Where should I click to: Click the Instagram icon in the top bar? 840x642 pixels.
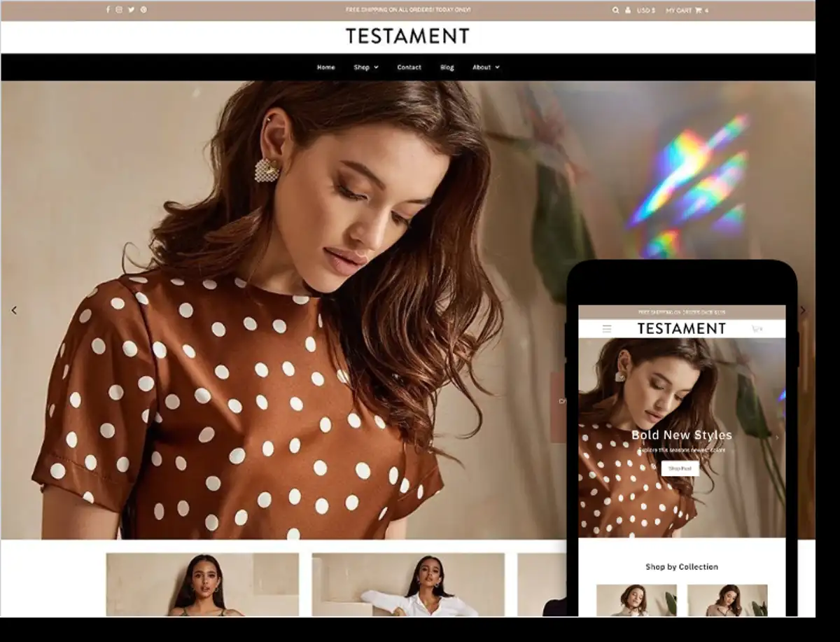click(119, 11)
